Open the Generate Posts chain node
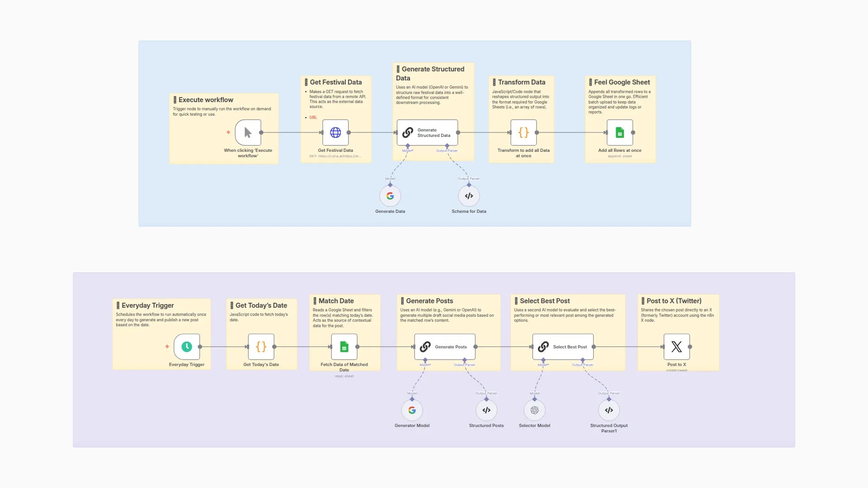 point(444,347)
